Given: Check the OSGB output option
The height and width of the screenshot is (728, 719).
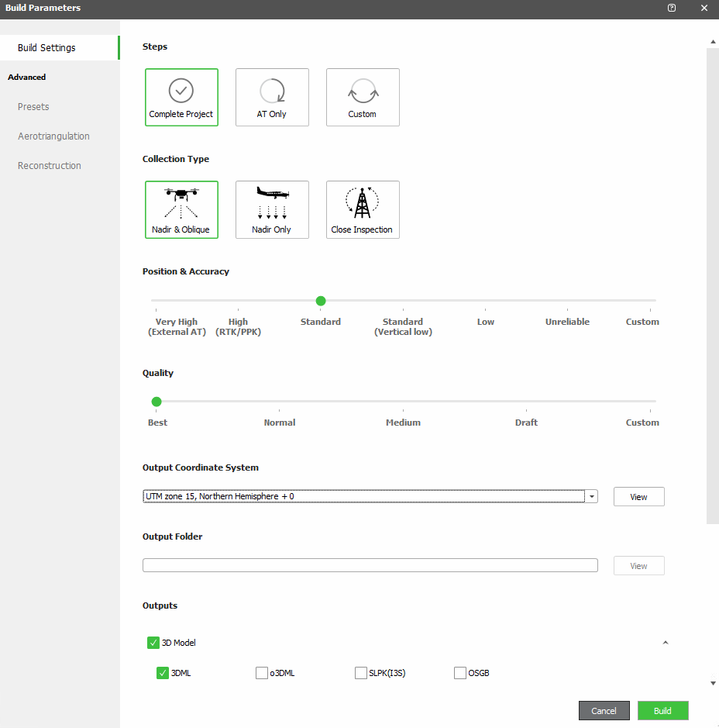Looking at the screenshot, I should (459, 673).
